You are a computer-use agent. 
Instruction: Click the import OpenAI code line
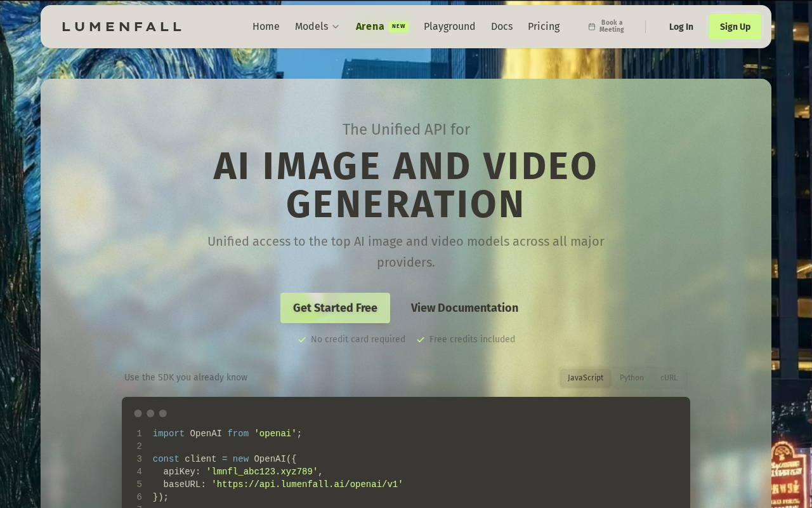click(227, 434)
